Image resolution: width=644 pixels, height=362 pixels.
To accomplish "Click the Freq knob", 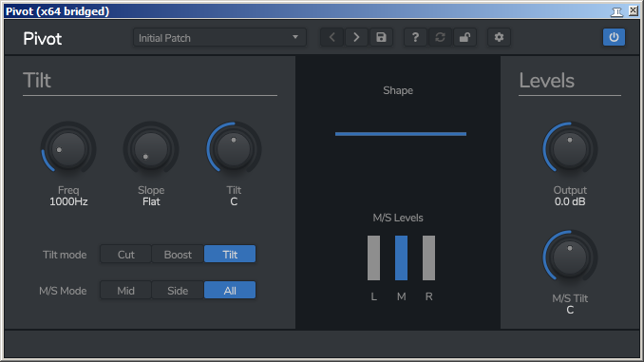I will pyautogui.click(x=68, y=149).
